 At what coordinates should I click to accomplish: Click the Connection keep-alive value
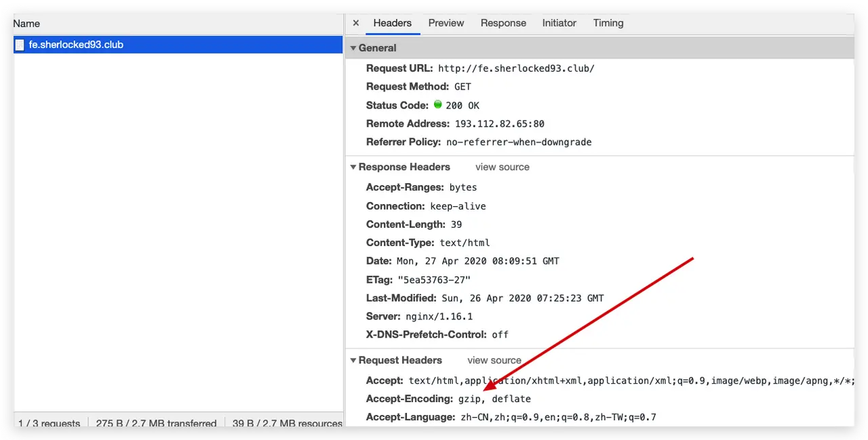coord(458,206)
